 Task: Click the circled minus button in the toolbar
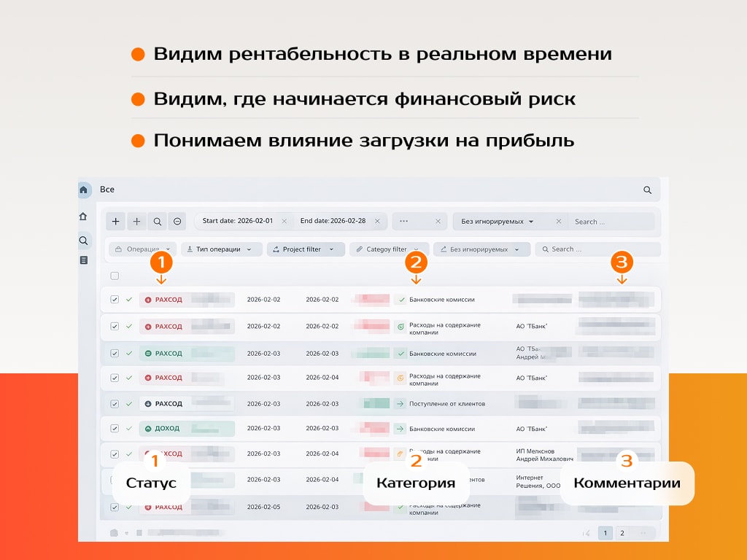tap(177, 222)
